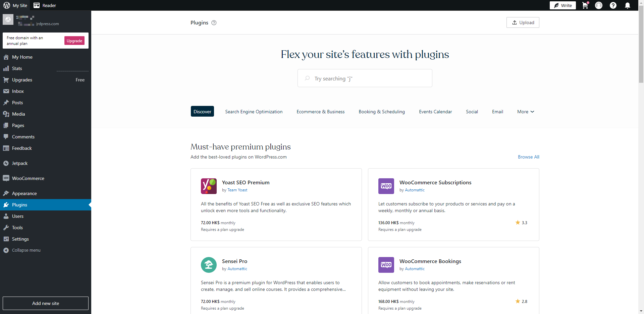
Task: Select the Ecommerce & Business category
Action: coord(320,112)
